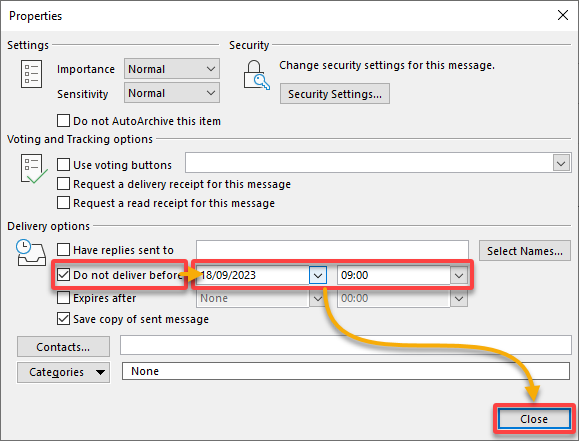Close the Properties dialog with the X
The width and height of the screenshot is (579, 441).
(x=563, y=15)
